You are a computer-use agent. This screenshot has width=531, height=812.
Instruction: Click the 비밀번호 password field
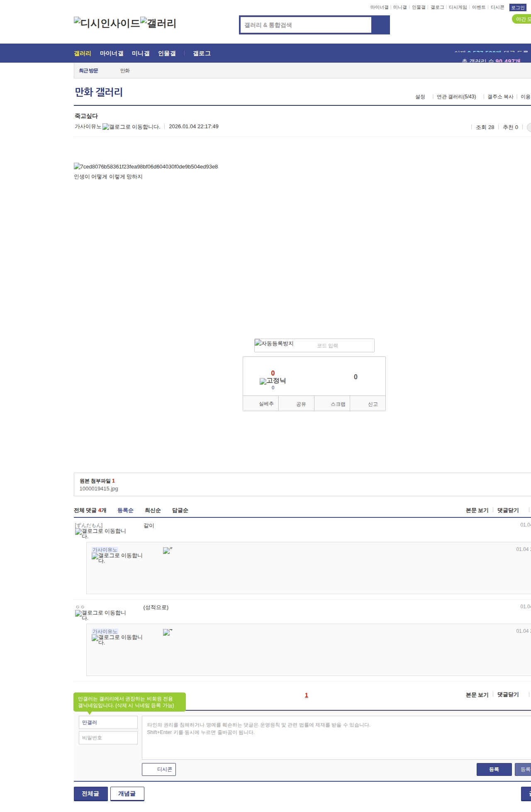(108, 738)
